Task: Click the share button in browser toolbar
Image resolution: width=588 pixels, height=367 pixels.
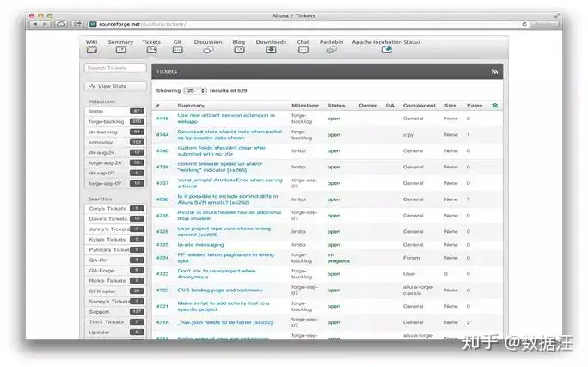Action: [x=77, y=24]
